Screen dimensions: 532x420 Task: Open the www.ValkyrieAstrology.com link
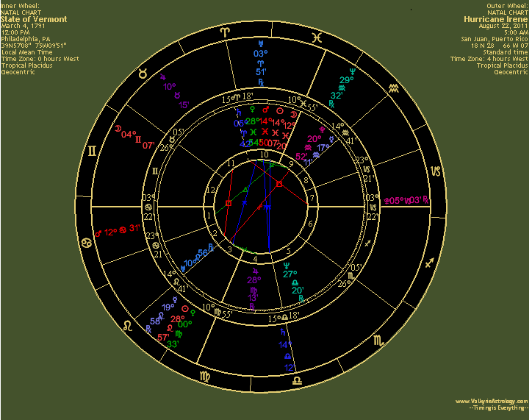coord(491,401)
